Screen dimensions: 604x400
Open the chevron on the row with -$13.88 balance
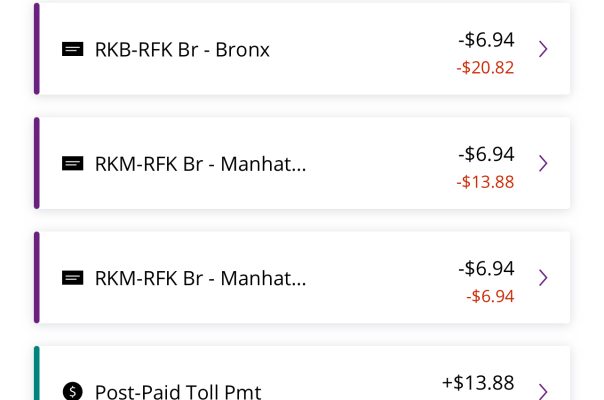(x=543, y=163)
